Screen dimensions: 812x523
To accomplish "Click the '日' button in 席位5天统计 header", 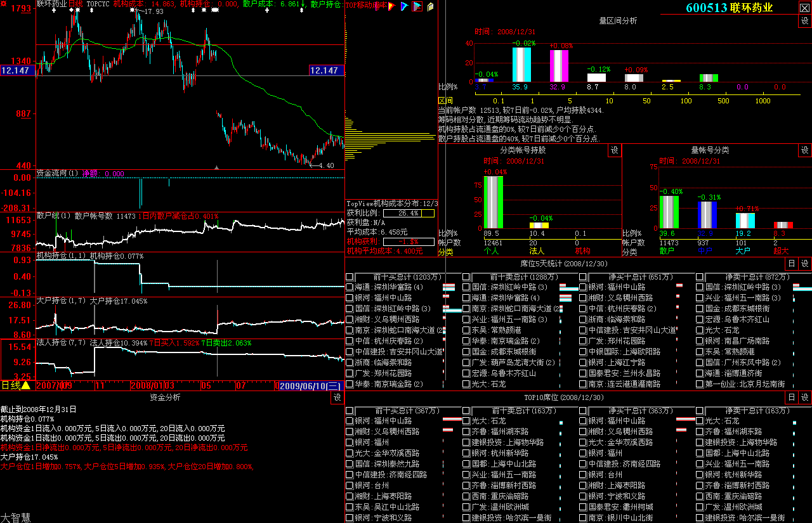I will pyautogui.click(x=791, y=264).
